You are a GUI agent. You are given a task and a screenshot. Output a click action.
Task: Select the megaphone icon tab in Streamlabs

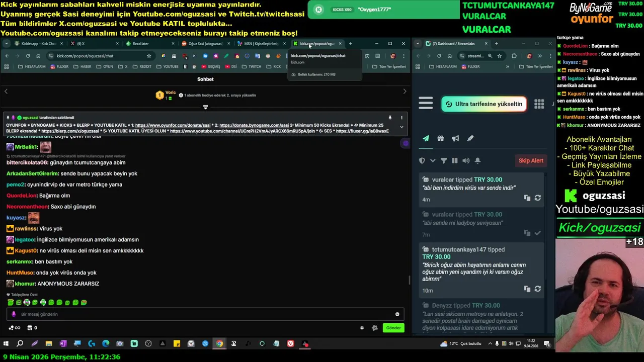[455, 138]
